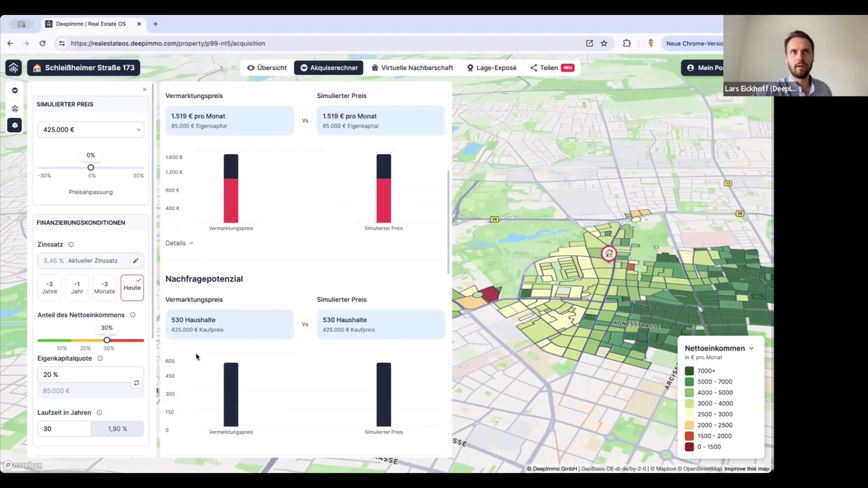The width and height of the screenshot is (868, 488).
Task: Click the Simulierter Preis 530 Haushalte card
Action: (x=381, y=324)
